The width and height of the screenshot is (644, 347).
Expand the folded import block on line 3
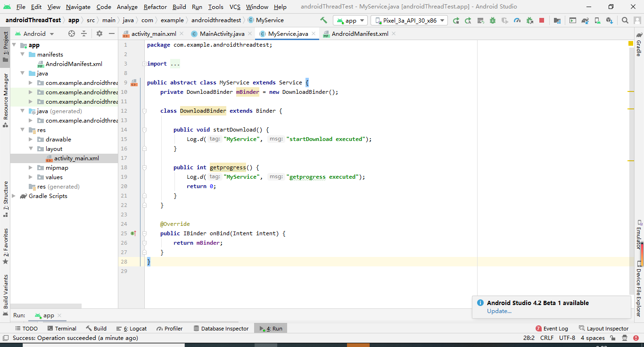click(x=144, y=64)
